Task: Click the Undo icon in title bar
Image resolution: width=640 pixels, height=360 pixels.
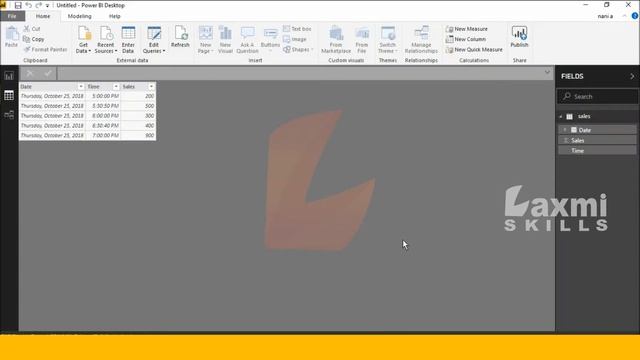Action: click(x=29, y=5)
